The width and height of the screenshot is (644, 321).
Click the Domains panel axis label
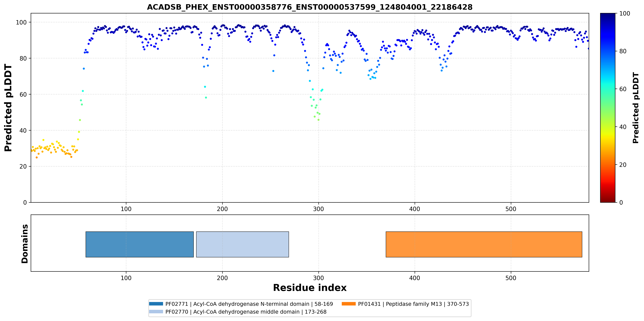24,244
